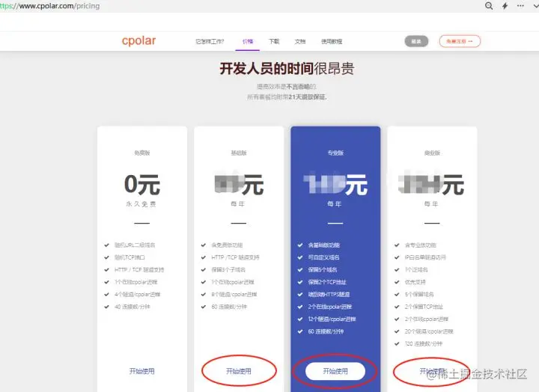Image resolution: width=539 pixels, height=392 pixels.
Task: Click the checkmark beside 随机TCP端口
Action: [x=106, y=257]
